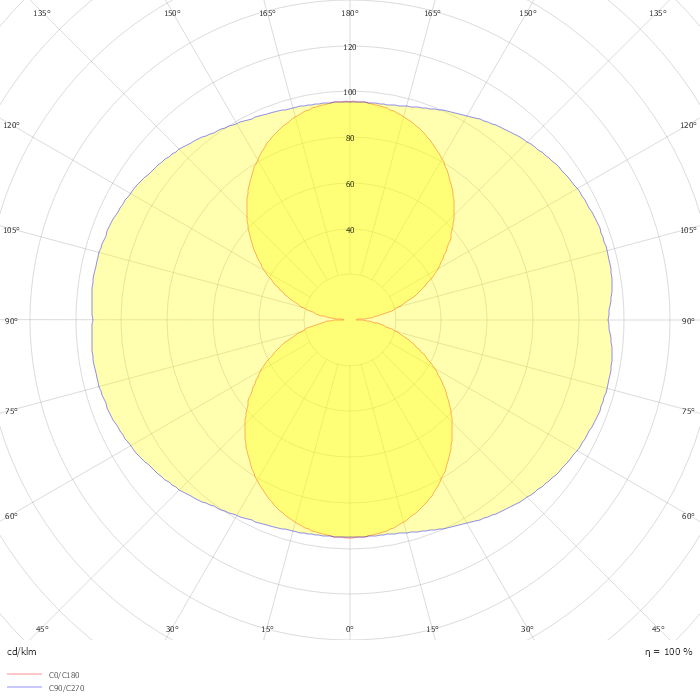700x700 pixels.
Task: Click the left-side 60° angle label
Action: coord(11,517)
